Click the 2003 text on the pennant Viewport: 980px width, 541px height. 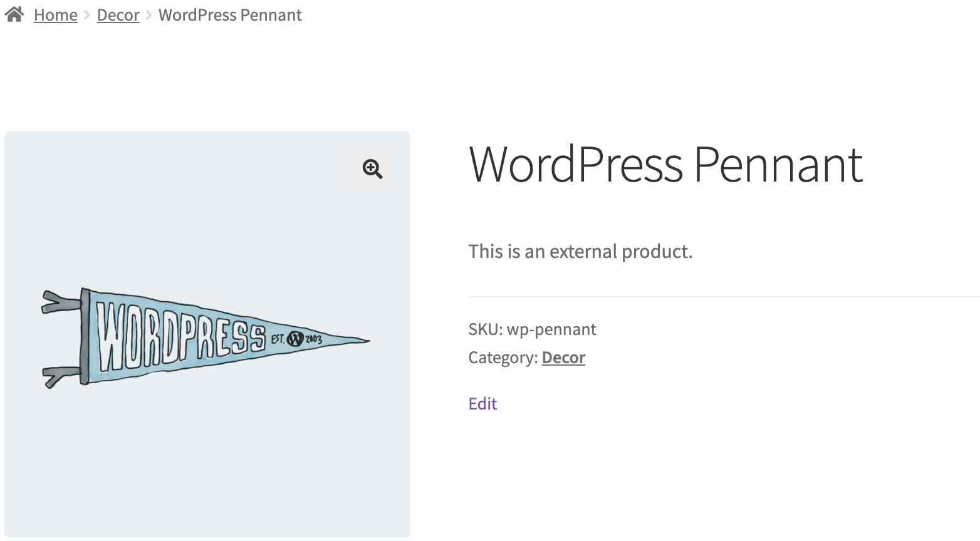click(x=313, y=339)
